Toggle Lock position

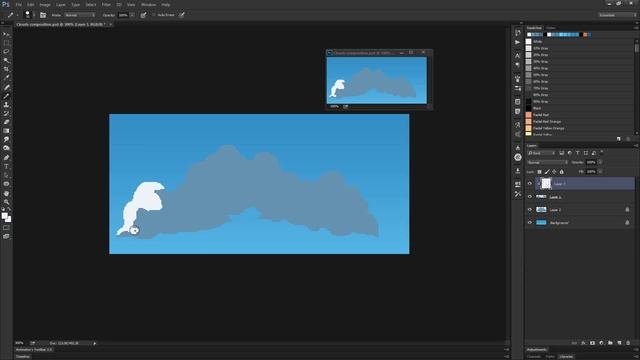pyautogui.click(x=554, y=172)
